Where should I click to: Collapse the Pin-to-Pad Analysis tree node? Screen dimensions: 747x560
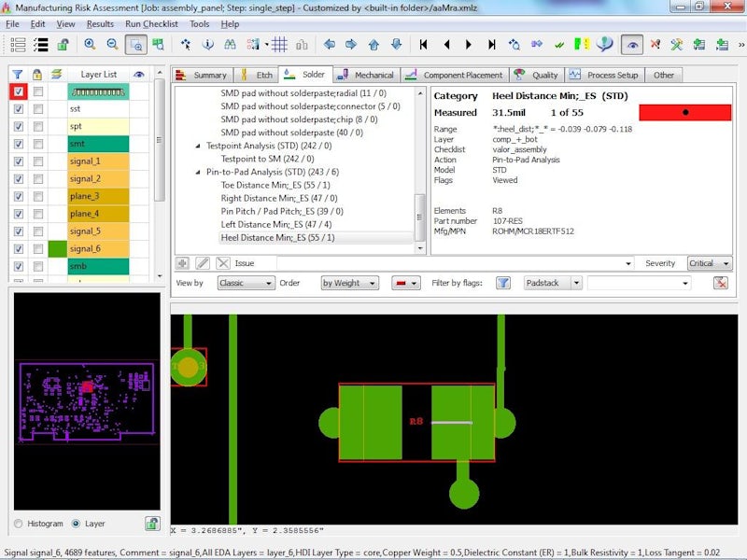pos(198,172)
